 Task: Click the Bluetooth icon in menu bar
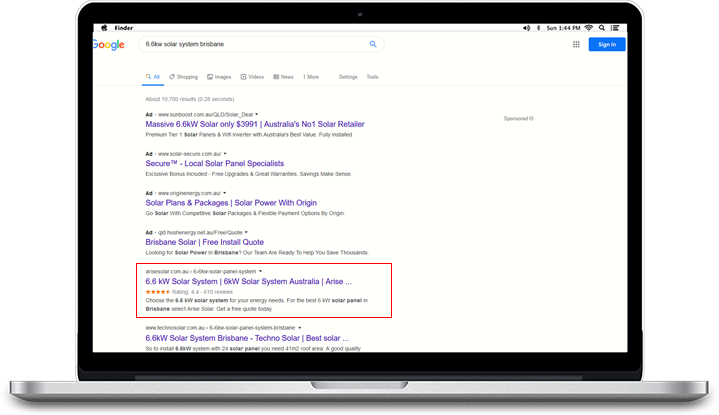[x=538, y=28]
